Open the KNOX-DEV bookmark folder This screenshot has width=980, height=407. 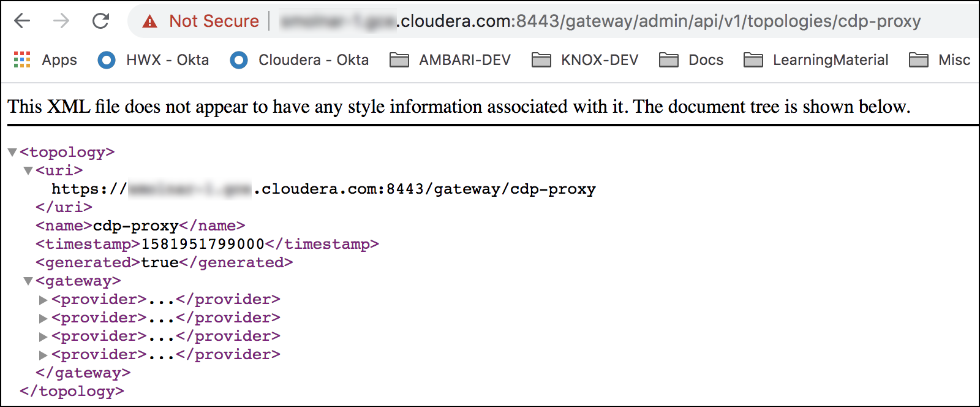pos(585,59)
